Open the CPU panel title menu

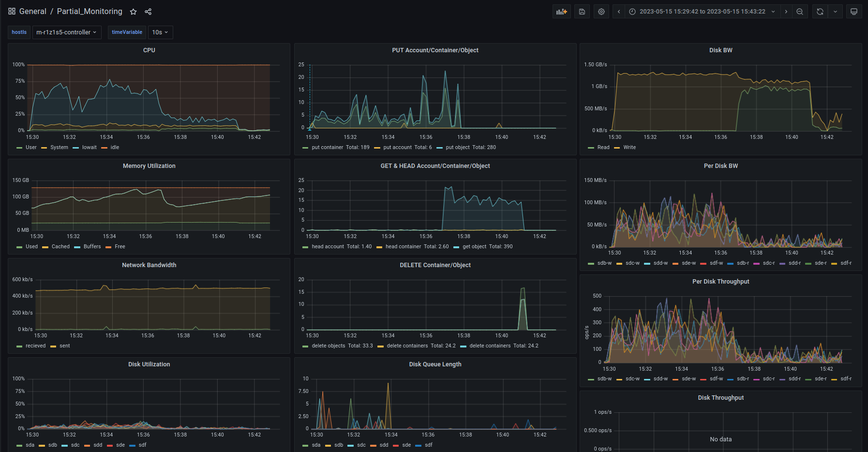pyautogui.click(x=149, y=50)
